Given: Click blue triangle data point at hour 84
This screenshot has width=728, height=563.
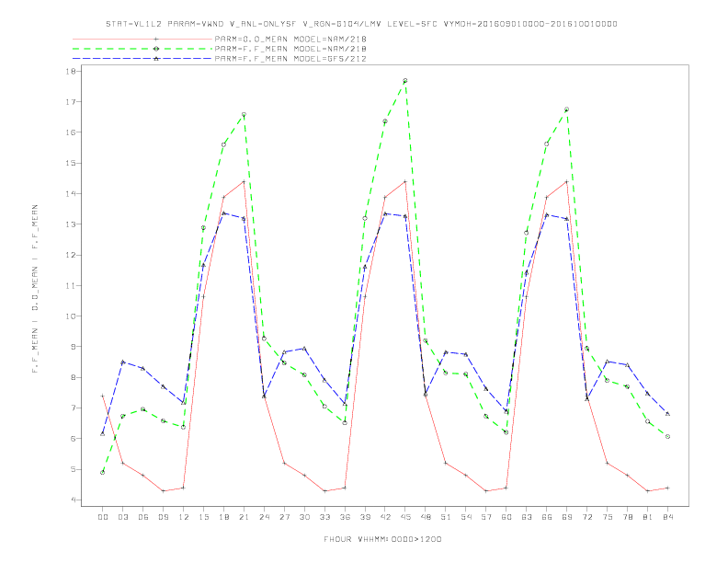Looking at the screenshot, I should [667, 413].
